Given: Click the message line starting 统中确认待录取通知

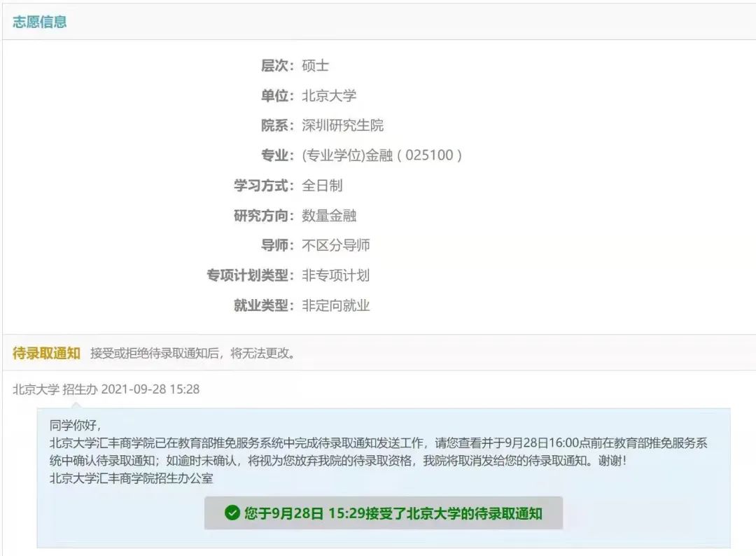Looking at the screenshot, I should 338,461.
